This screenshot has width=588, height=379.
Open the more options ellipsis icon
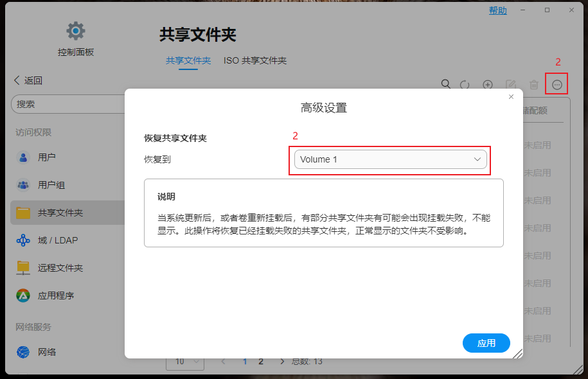coord(557,85)
